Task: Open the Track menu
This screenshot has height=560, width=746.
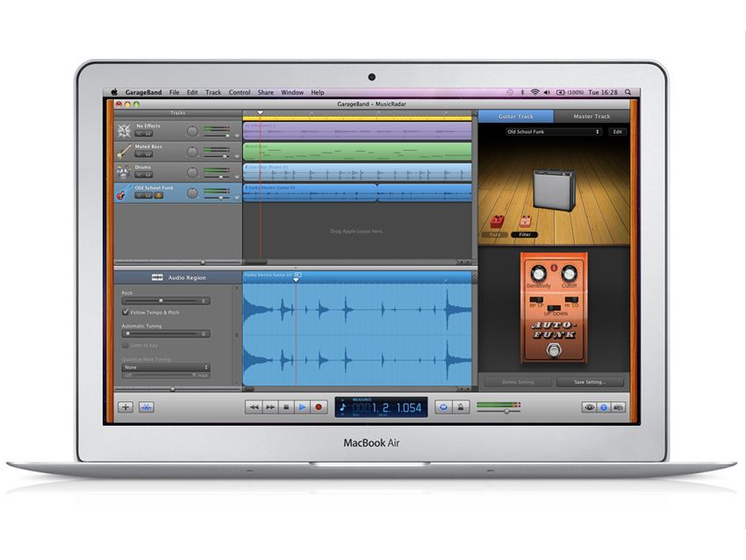Action: (212, 91)
